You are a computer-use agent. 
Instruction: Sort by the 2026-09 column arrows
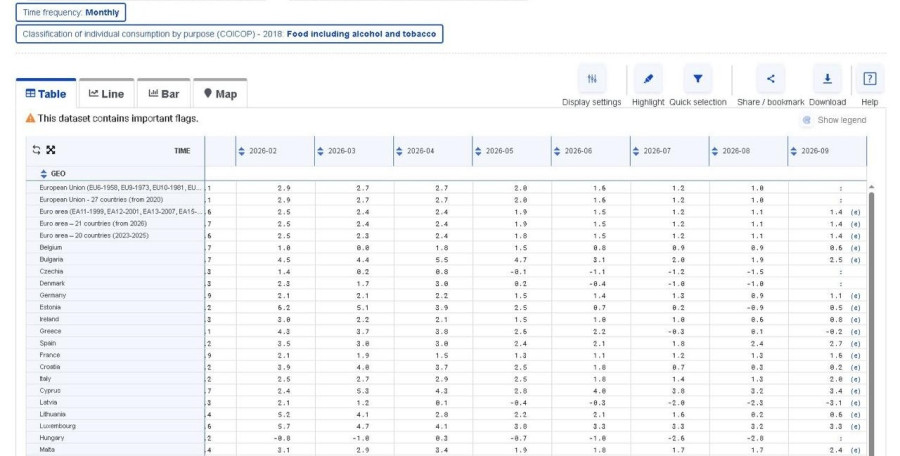793,151
